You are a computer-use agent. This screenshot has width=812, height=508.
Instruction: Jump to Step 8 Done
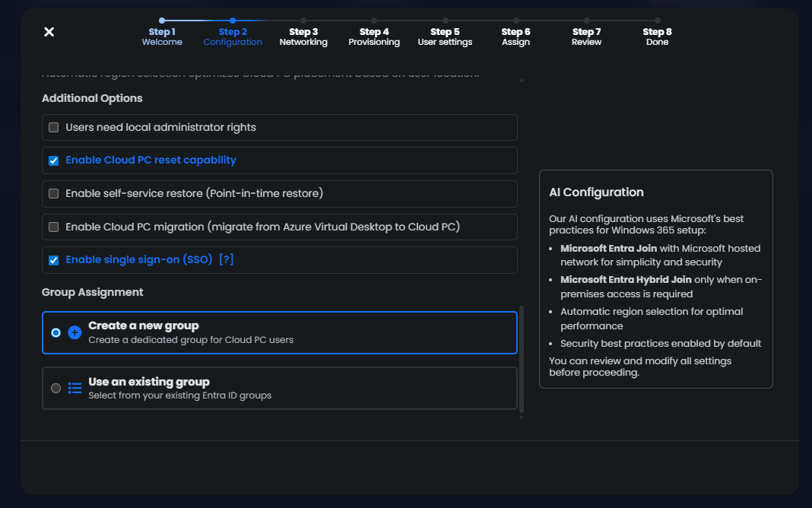[x=657, y=37]
